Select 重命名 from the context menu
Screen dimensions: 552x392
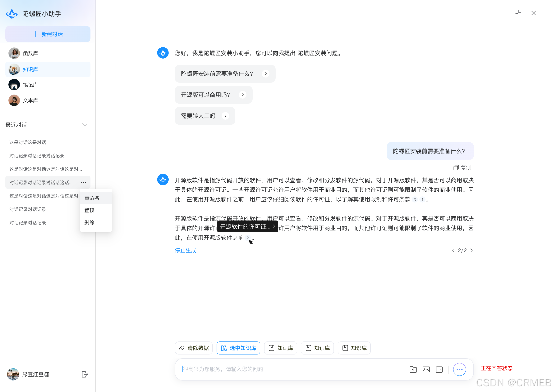[x=92, y=198]
